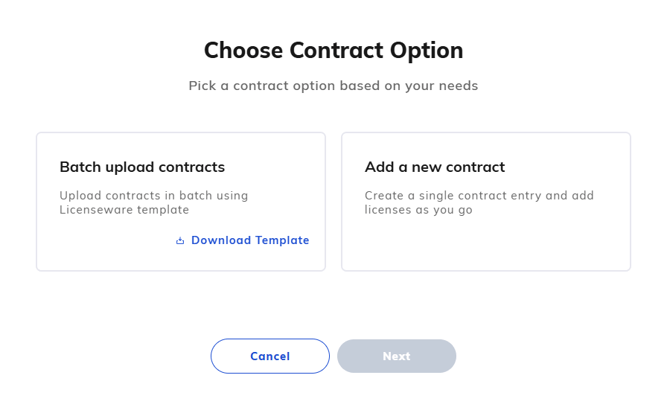Click the 'licenses as you go' text line
The height and width of the screenshot is (413, 670).
418,210
